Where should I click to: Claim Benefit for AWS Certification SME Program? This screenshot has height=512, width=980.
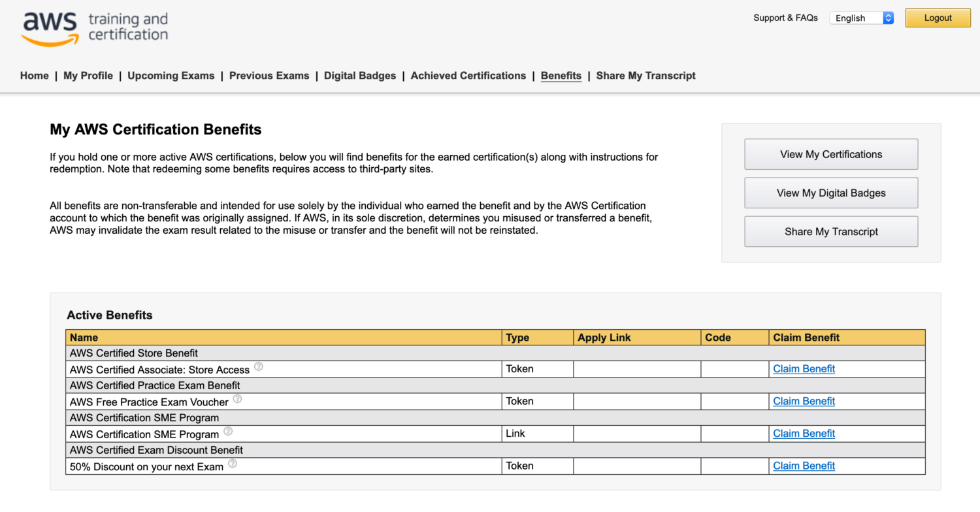[x=804, y=434]
